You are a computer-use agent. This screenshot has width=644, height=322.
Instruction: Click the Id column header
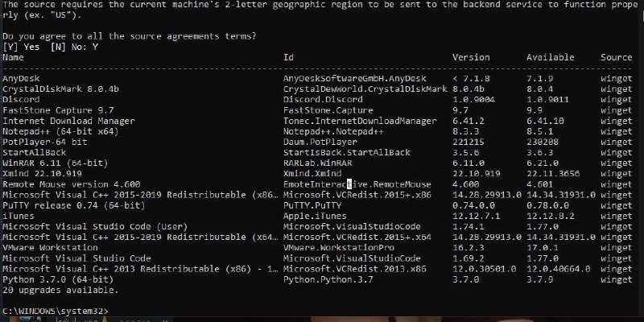tap(288, 57)
